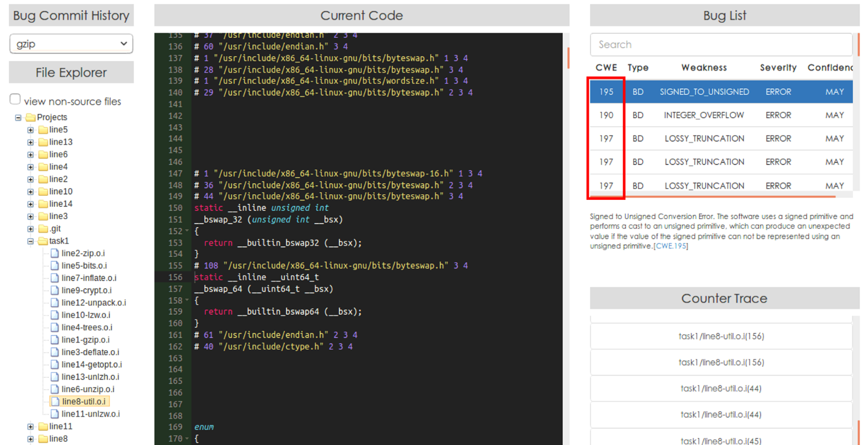The image size is (868, 445).
Task: Expand the line11 folder
Action: 31,427
